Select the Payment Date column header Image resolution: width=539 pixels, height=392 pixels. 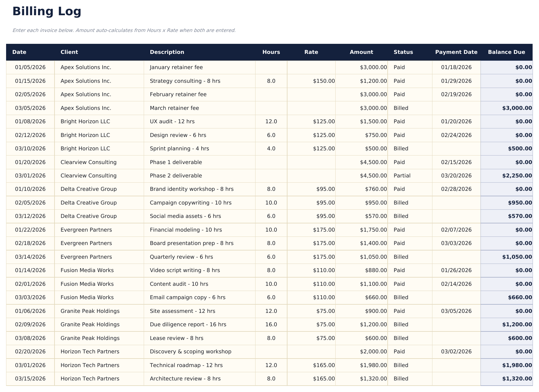pos(456,52)
